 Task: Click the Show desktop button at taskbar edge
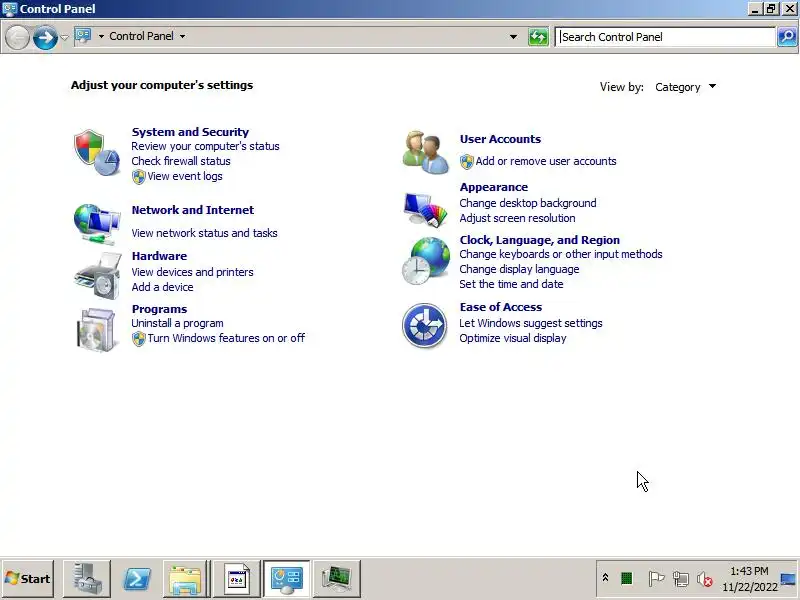pyautogui.click(x=788, y=579)
